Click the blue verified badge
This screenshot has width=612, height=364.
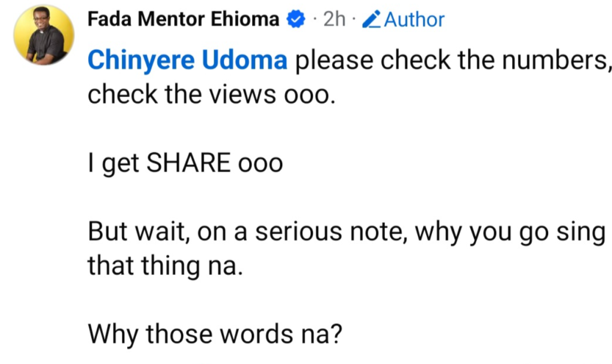point(296,20)
